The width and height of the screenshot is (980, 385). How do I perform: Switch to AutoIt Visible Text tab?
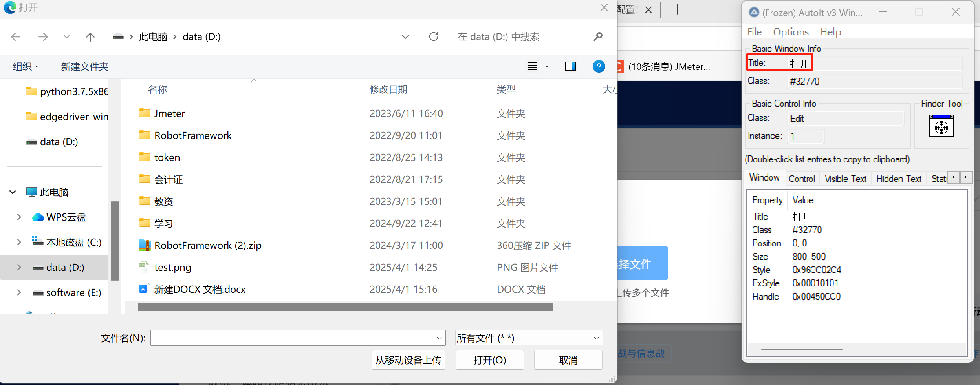point(846,179)
